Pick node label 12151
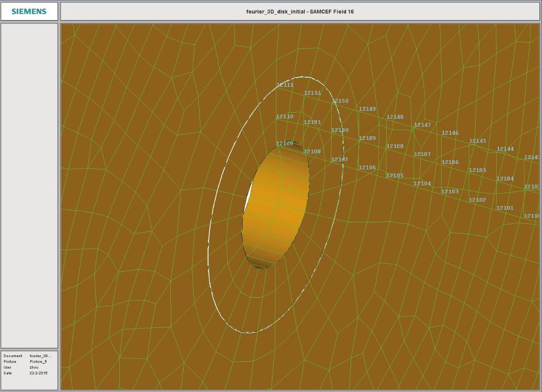 [x=312, y=93]
